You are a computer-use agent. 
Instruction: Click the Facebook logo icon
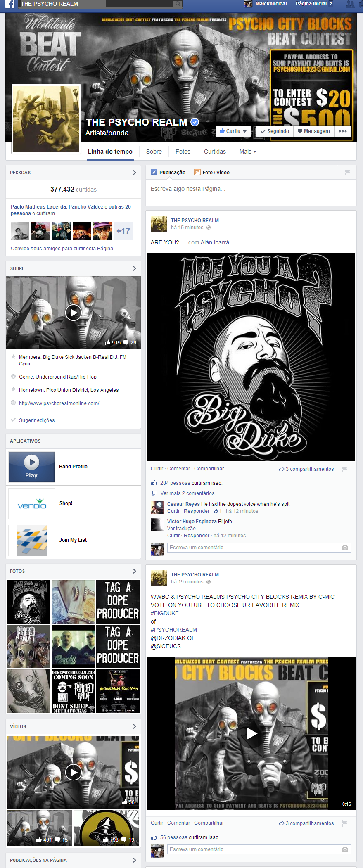point(10,4)
